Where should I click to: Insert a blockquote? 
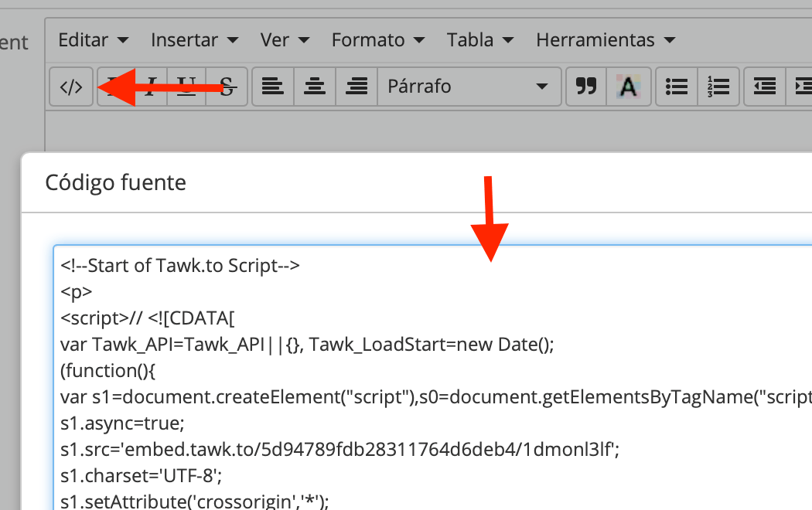pos(586,87)
